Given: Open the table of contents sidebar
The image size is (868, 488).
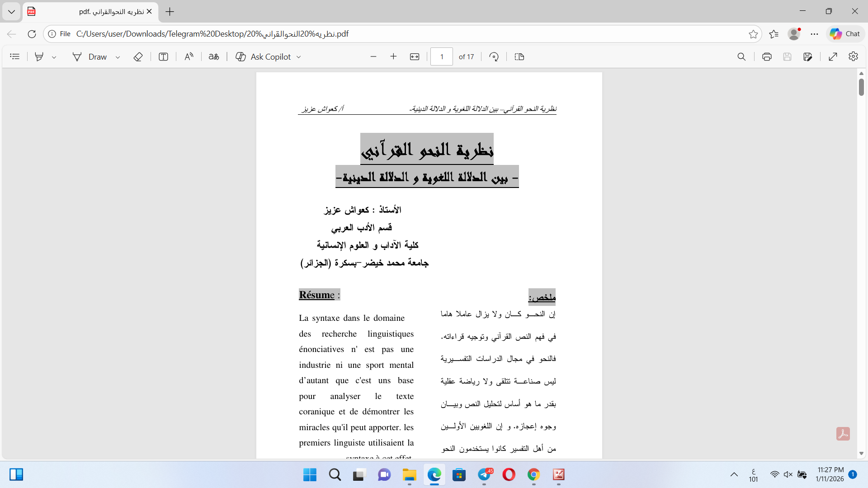Looking at the screenshot, I should coord(15,56).
